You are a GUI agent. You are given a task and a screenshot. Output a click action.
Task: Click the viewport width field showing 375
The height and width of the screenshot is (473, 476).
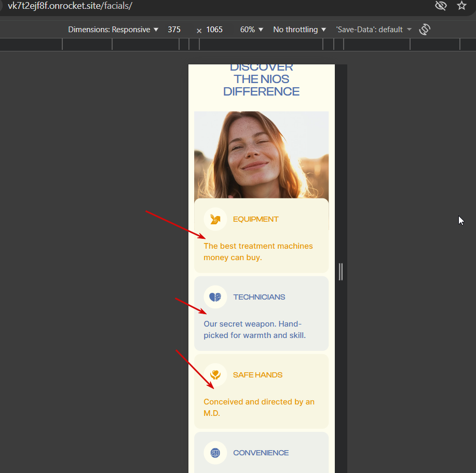(174, 30)
